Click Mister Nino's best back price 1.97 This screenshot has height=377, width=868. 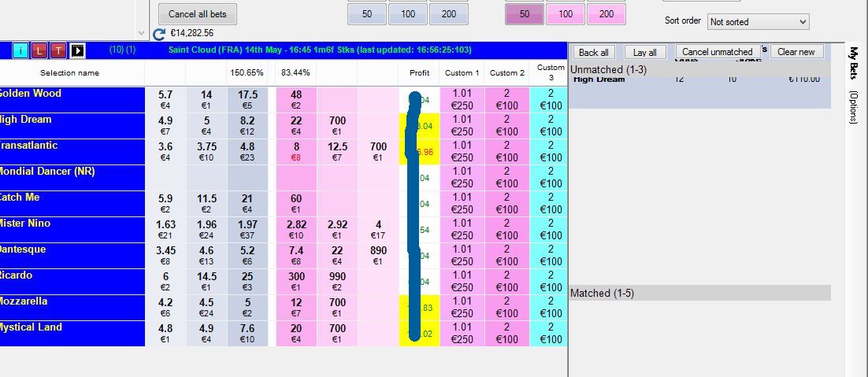pos(247,229)
